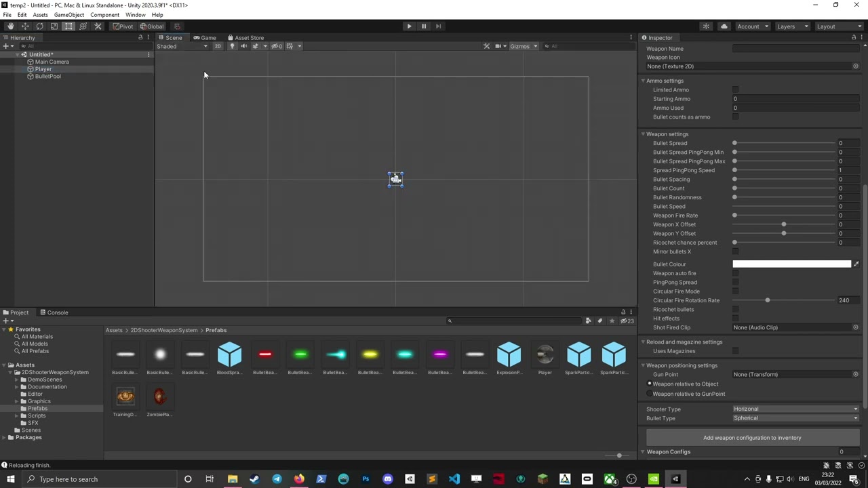Image resolution: width=868 pixels, height=488 pixels.
Task: Open the File menu
Action: pos(7,15)
